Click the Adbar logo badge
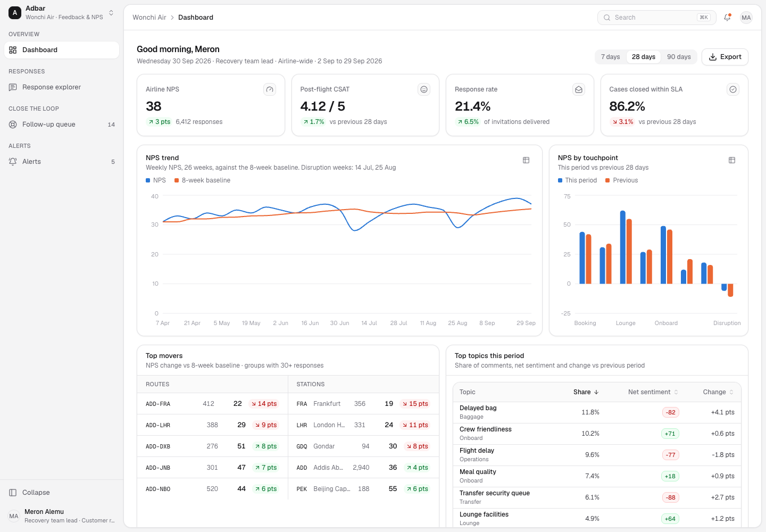 tap(15, 12)
